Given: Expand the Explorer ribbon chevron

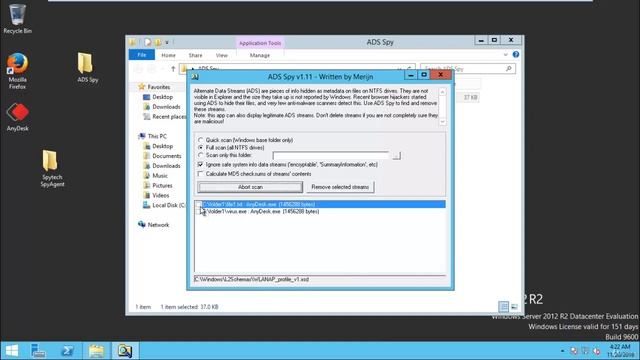Looking at the screenshot, I should pos(506,54).
